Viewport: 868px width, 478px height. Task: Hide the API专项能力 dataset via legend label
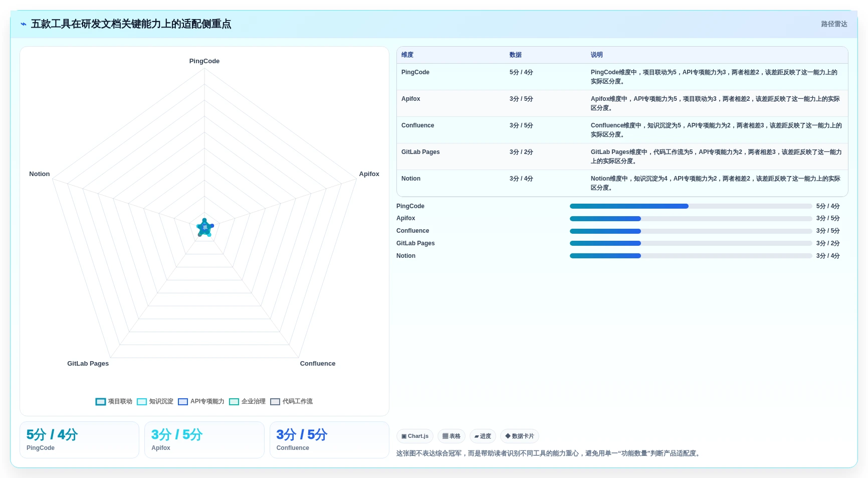pos(207,402)
